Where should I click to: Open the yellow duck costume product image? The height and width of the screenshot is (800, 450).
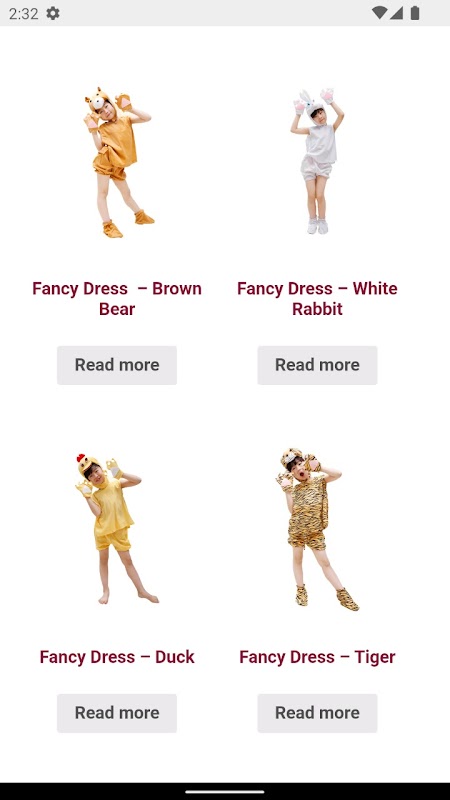117,528
